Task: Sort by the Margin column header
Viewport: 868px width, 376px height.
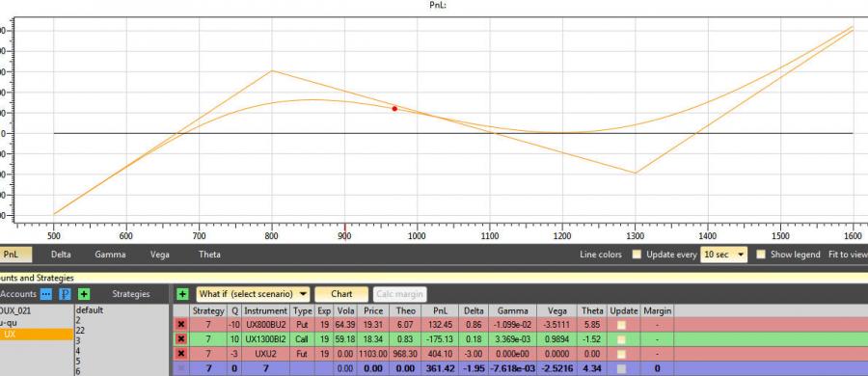Action: click(657, 311)
